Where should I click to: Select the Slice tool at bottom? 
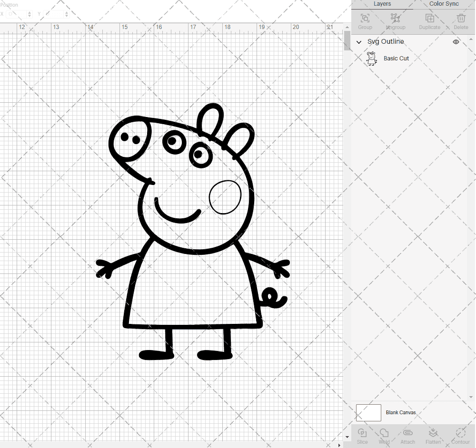point(362,433)
